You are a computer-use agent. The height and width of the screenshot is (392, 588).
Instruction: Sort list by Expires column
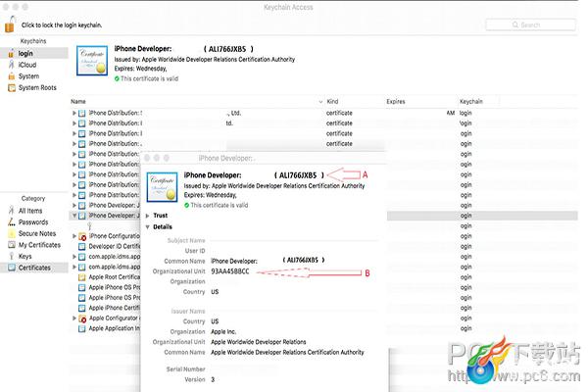pos(396,102)
